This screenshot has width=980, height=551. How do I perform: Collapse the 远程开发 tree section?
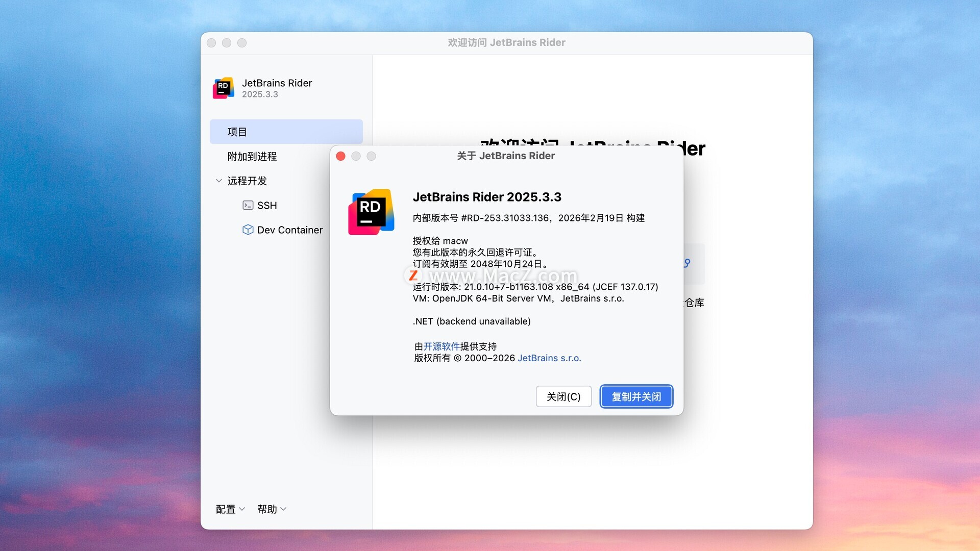click(x=219, y=181)
